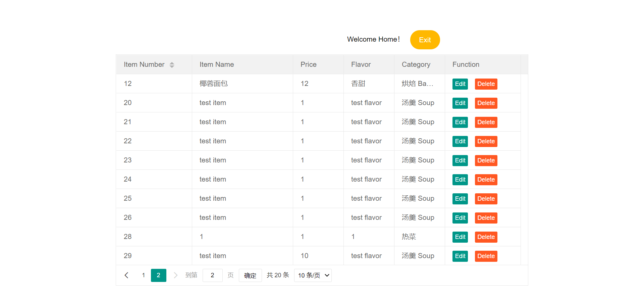Click the Item Name column header
Screen dimensions: 644x292
pos(217,64)
